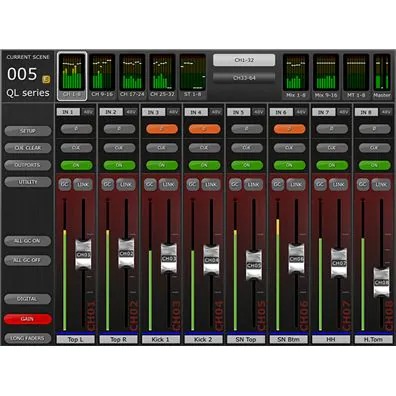Select the H.Tom channel name label

pyautogui.click(x=373, y=340)
